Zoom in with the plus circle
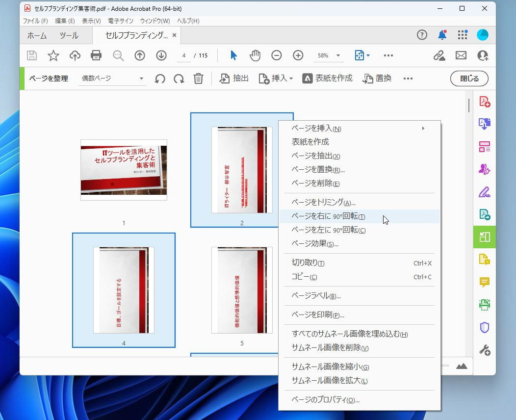The height and width of the screenshot is (420, 516). tap(298, 55)
